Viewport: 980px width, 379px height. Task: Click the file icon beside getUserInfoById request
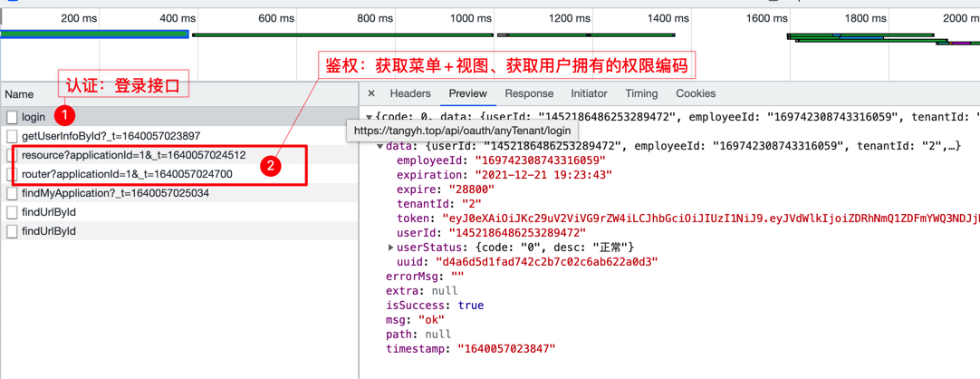12,136
